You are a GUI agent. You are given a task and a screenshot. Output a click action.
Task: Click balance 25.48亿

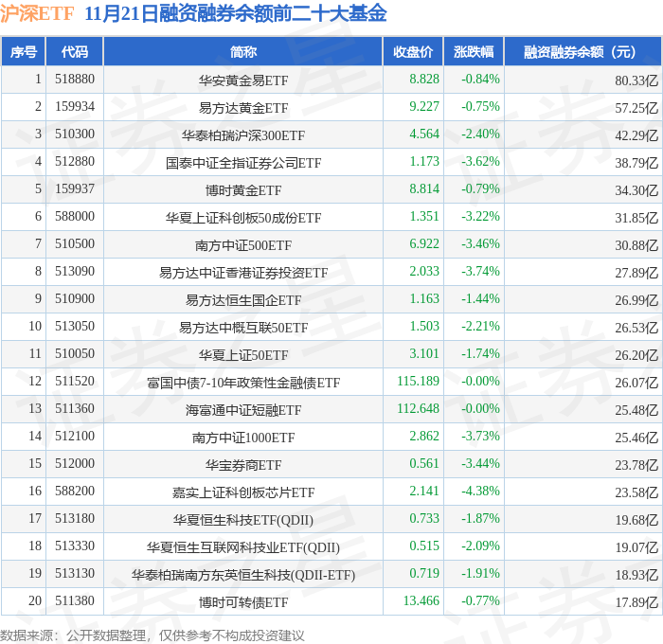point(636,410)
